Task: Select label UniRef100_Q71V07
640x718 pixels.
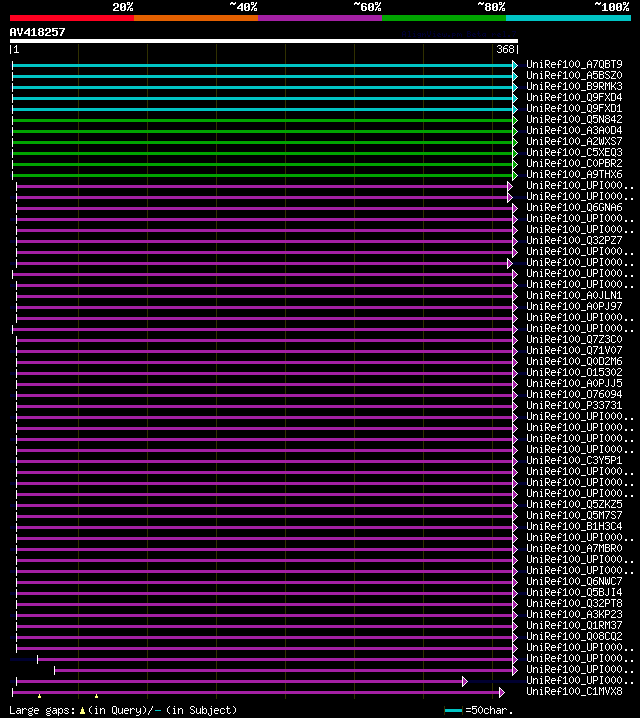Action: tap(574, 350)
